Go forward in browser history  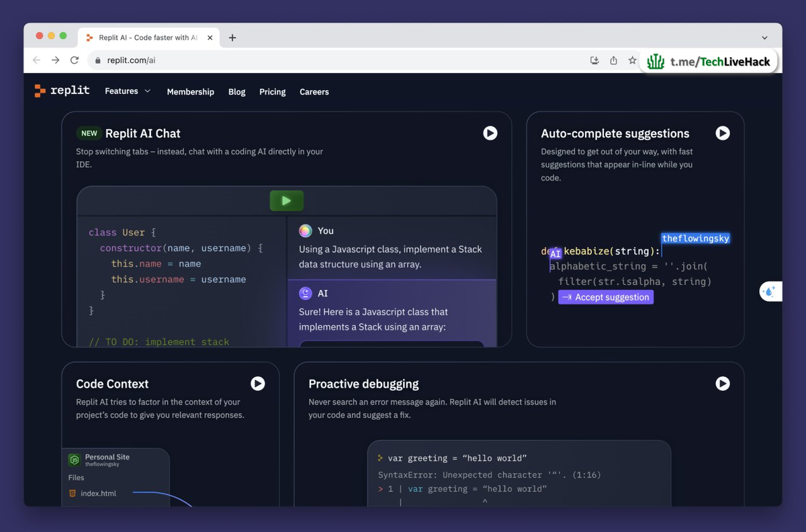[56, 60]
